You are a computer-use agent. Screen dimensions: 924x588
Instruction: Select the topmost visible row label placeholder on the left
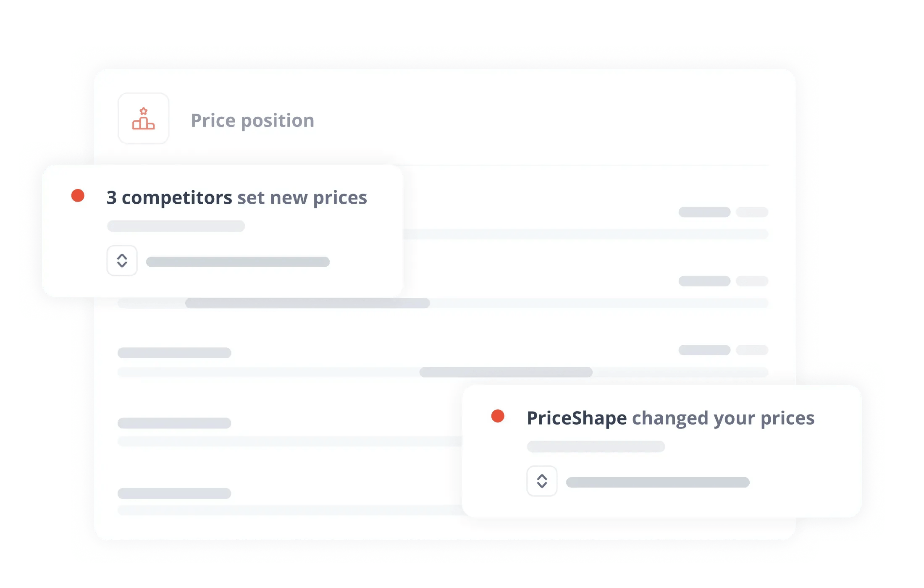[174, 353]
